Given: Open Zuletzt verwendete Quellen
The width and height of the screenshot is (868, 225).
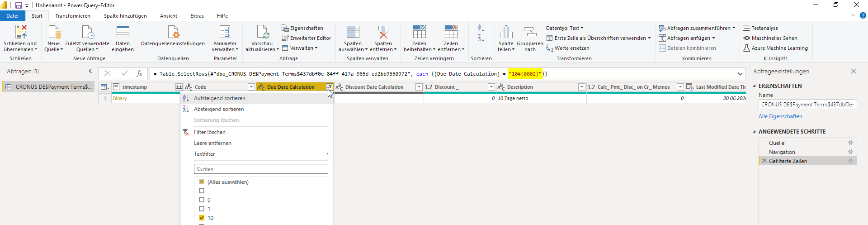Looking at the screenshot, I should 87,38.
